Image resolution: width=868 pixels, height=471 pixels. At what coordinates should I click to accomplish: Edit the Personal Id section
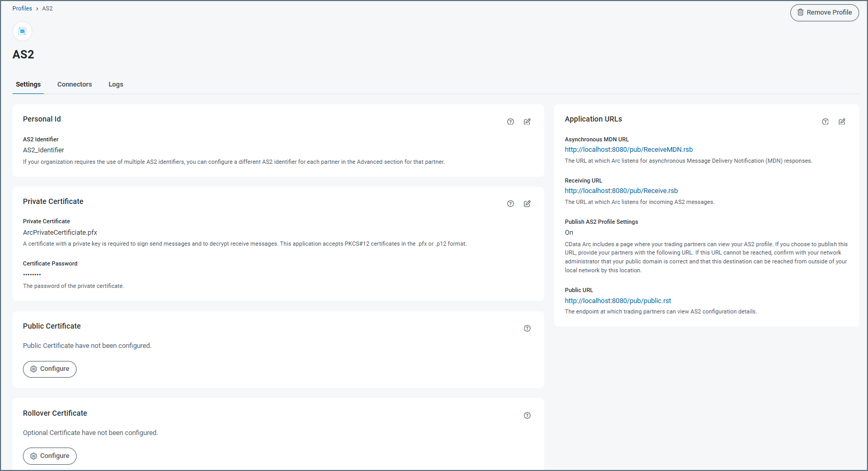527,122
